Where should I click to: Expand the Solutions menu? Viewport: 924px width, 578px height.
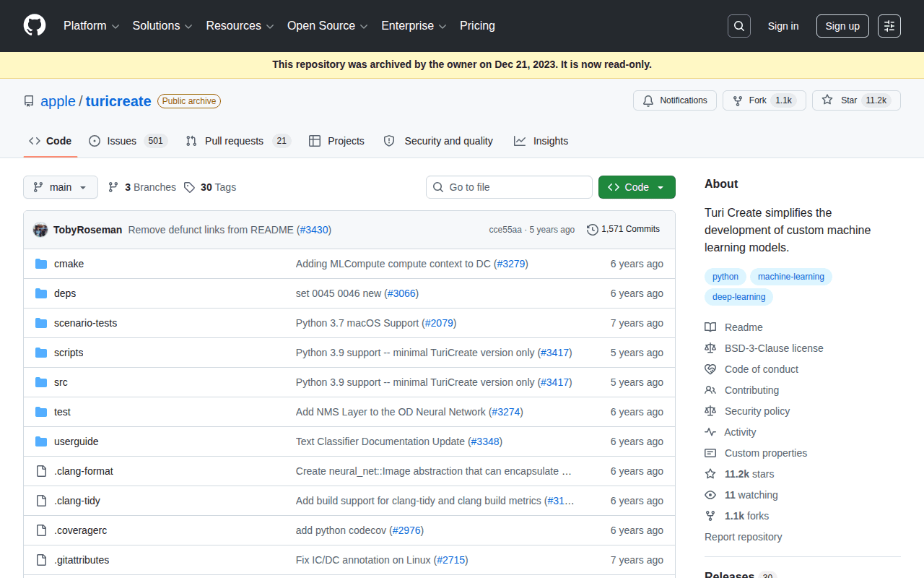(162, 26)
